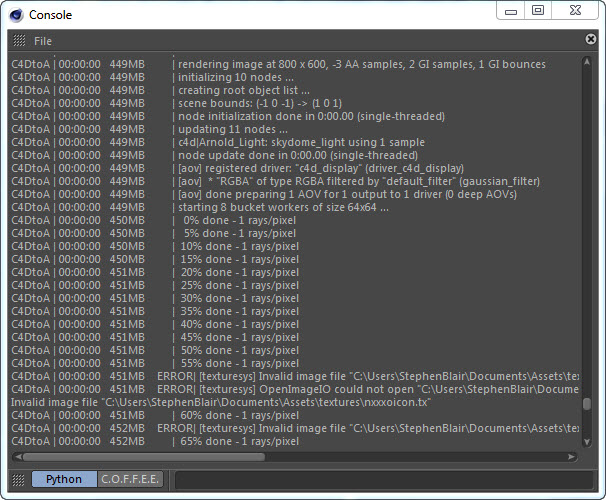Switch to the Python tab
Viewport: 606px width, 500px height.
click(64, 479)
